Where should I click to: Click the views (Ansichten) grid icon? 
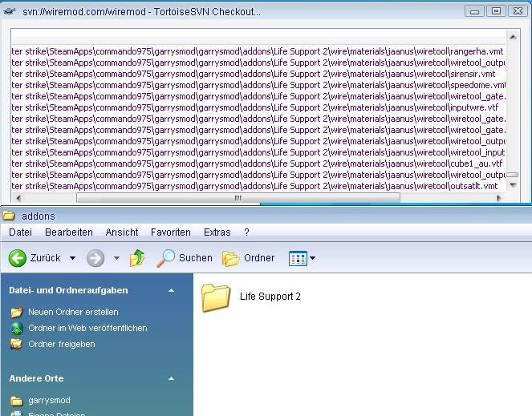click(298, 258)
